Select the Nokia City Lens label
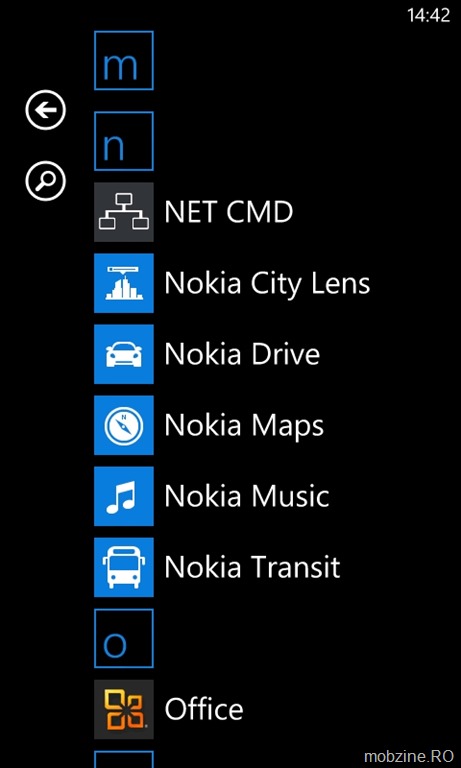Screen dimensions: 461x768 tap(267, 285)
